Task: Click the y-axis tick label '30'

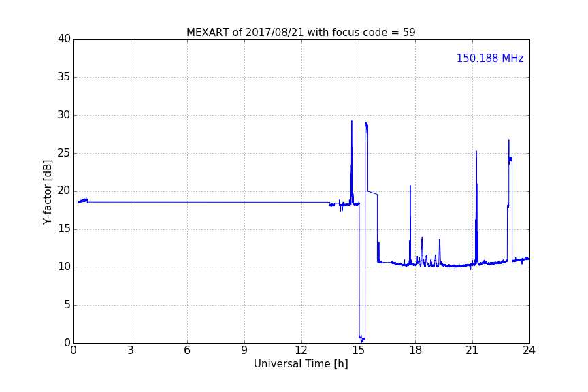Action: pyautogui.click(x=64, y=115)
